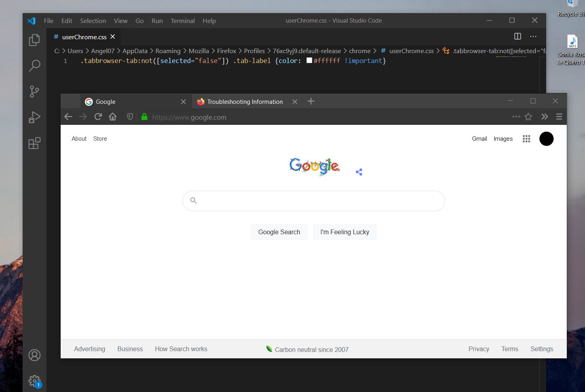This screenshot has width=585, height=392.
Task: Toggle tracking protection via the shield icon
Action: pyautogui.click(x=130, y=117)
